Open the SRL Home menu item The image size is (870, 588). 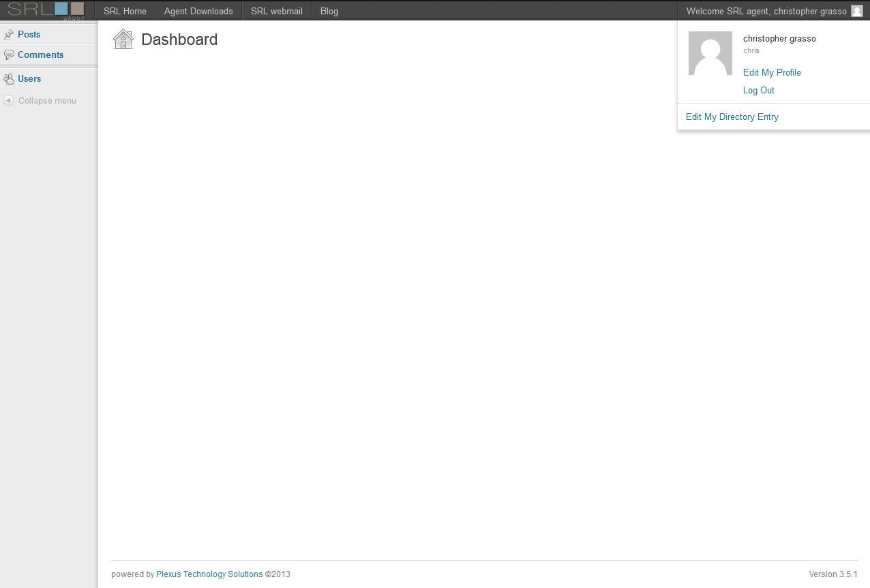pos(125,11)
